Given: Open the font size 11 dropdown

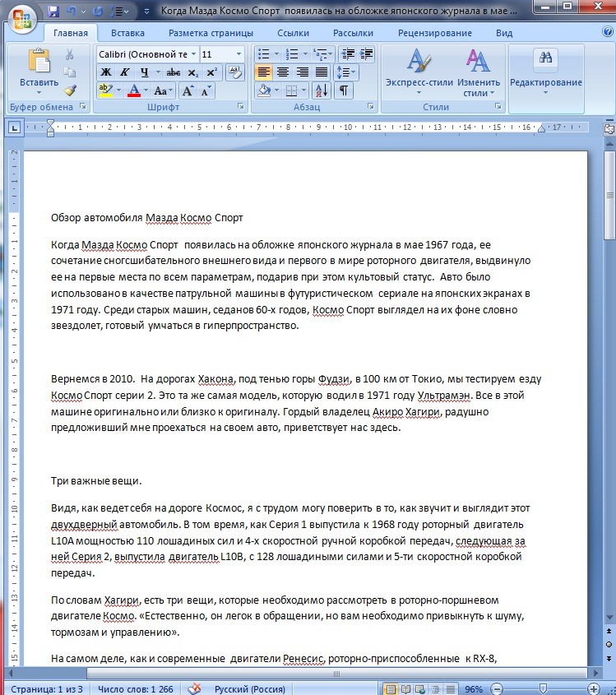Looking at the screenshot, I should tap(239, 54).
